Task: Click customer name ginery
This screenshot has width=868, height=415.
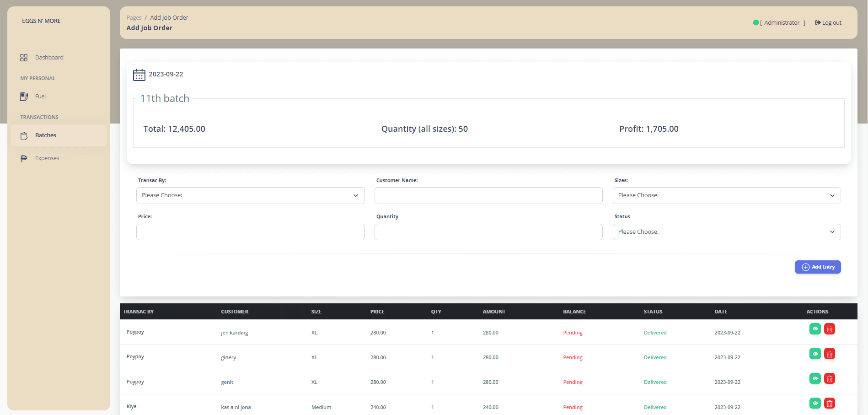Action: tap(229, 357)
